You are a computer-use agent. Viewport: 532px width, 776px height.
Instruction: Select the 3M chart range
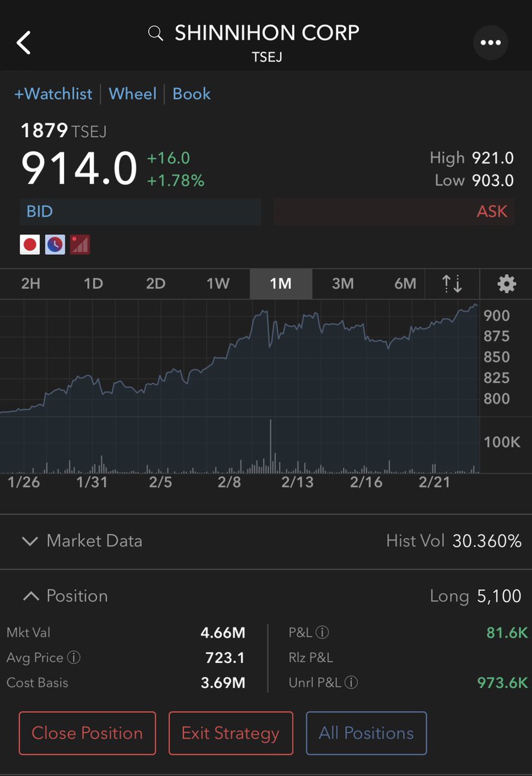(x=343, y=283)
